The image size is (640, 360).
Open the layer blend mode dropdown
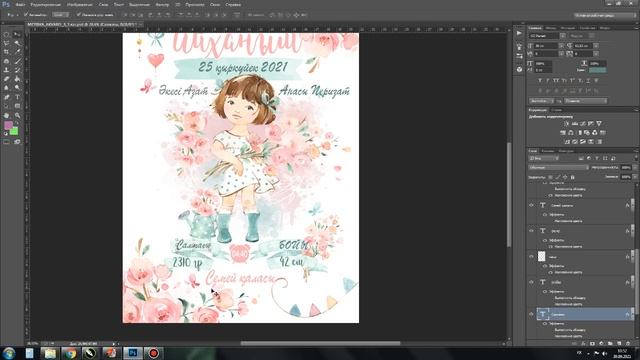point(558,167)
